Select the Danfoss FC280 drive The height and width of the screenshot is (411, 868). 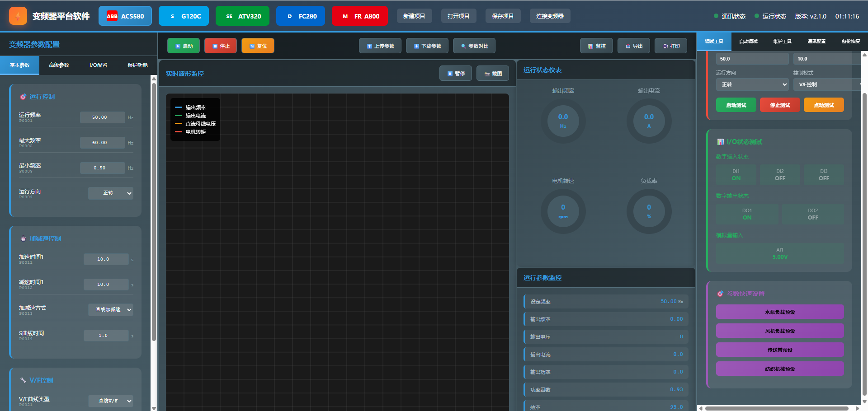[301, 16]
